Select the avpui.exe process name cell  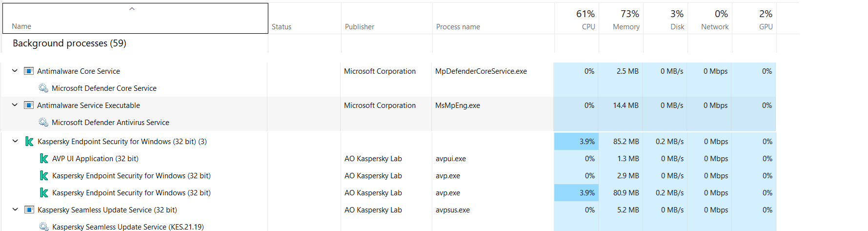click(451, 159)
